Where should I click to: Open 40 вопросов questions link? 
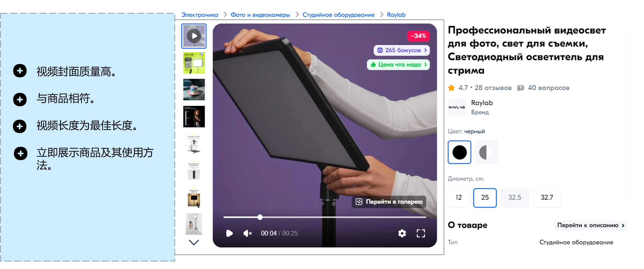548,88
